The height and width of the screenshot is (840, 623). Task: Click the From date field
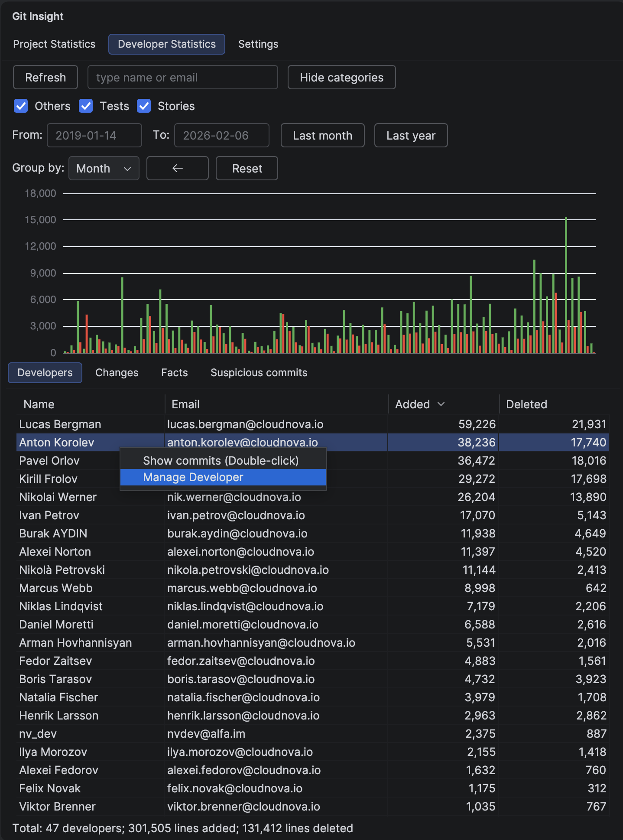coord(94,135)
